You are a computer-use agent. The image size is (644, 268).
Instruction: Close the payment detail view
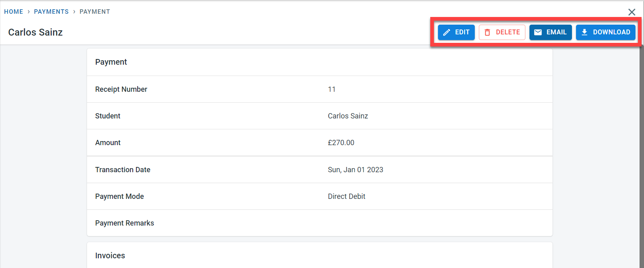[631, 12]
